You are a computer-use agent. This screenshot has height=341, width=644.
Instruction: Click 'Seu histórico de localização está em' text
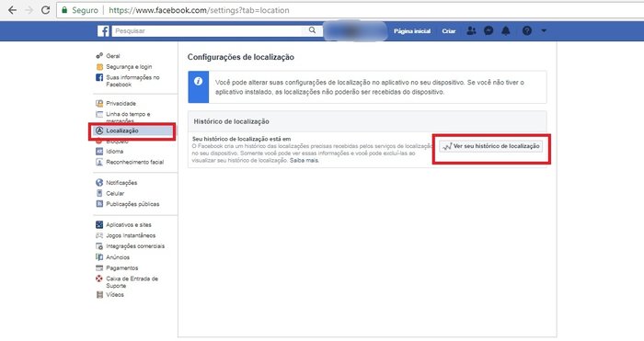[241, 139]
